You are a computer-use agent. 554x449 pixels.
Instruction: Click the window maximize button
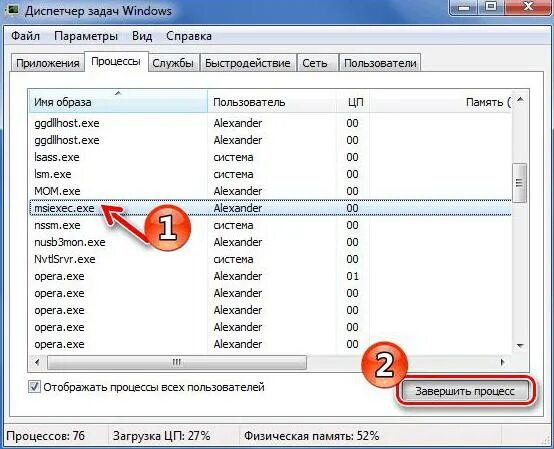click(x=491, y=6)
